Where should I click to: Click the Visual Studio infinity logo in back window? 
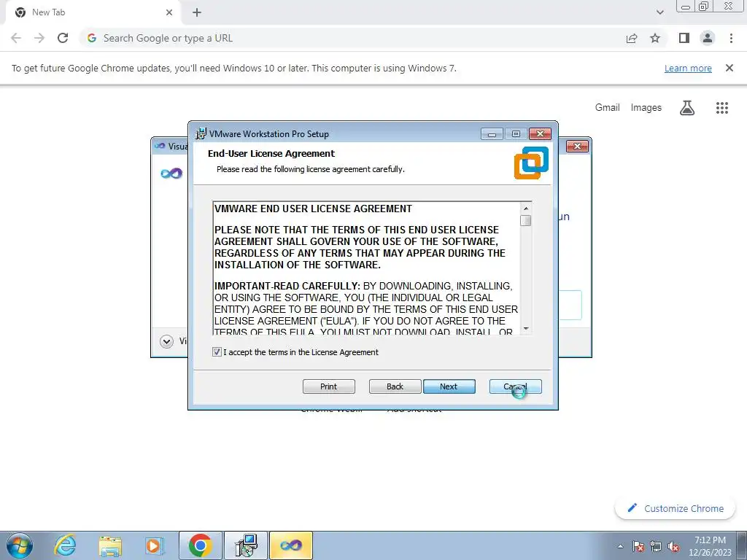click(x=171, y=174)
